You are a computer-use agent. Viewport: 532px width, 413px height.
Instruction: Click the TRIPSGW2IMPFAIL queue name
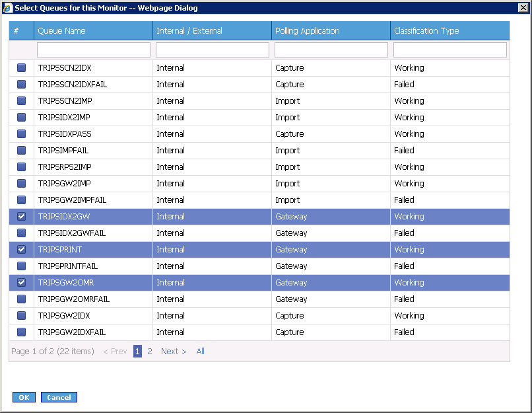coord(72,200)
